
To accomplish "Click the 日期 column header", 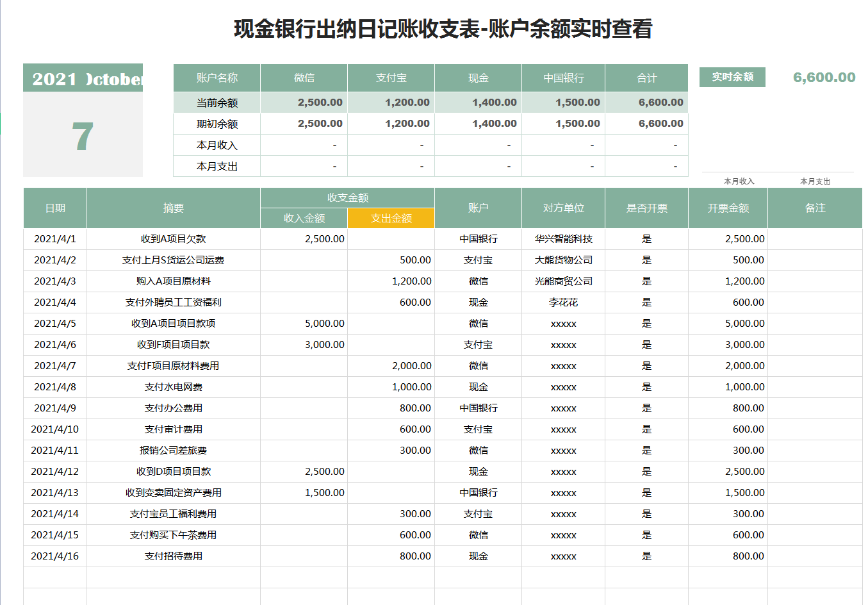I will [x=54, y=208].
